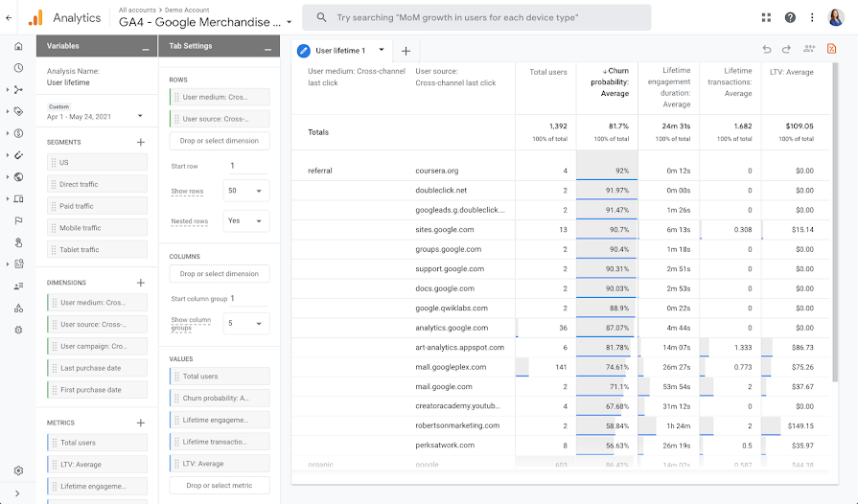The height and width of the screenshot is (504, 858).
Task: Click the search box in the top bar
Action: (476, 17)
